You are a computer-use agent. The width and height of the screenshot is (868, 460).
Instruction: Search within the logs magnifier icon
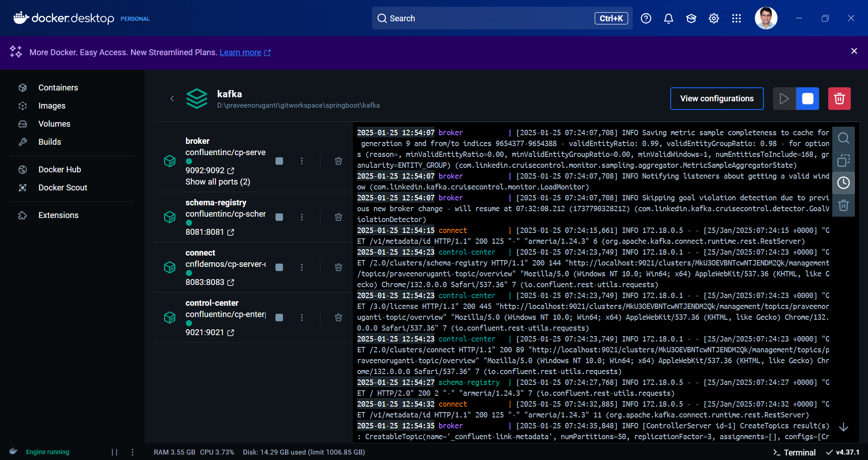[843, 138]
